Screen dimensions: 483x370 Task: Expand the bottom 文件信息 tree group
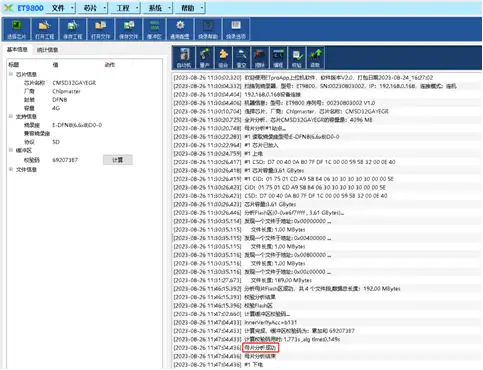point(11,170)
